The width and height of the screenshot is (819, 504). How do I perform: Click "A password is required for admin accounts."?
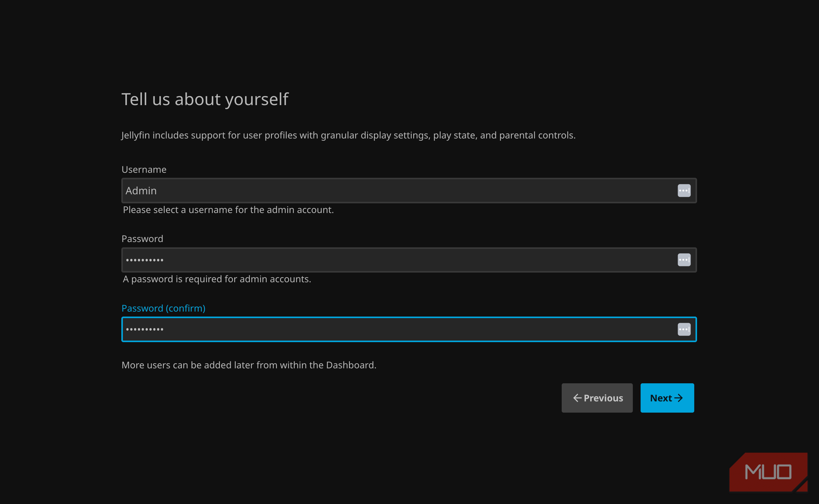pyautogui.click(x=217, y=279)
